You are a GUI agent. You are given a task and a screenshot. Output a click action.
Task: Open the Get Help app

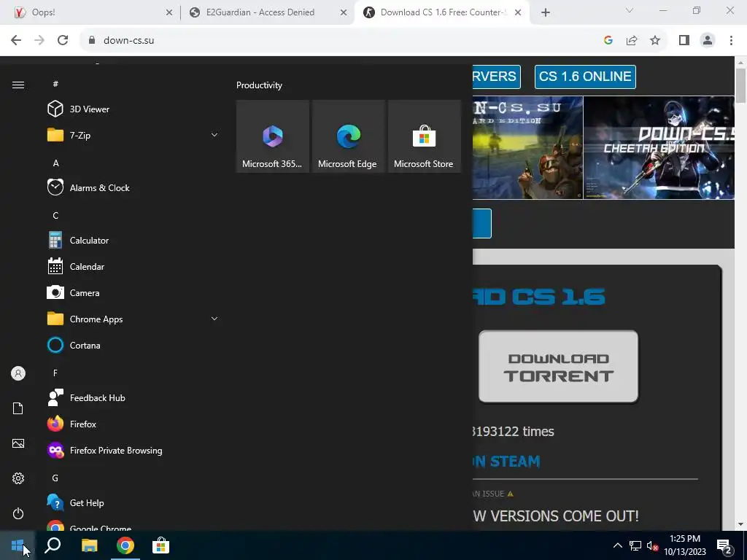(133, 503)
